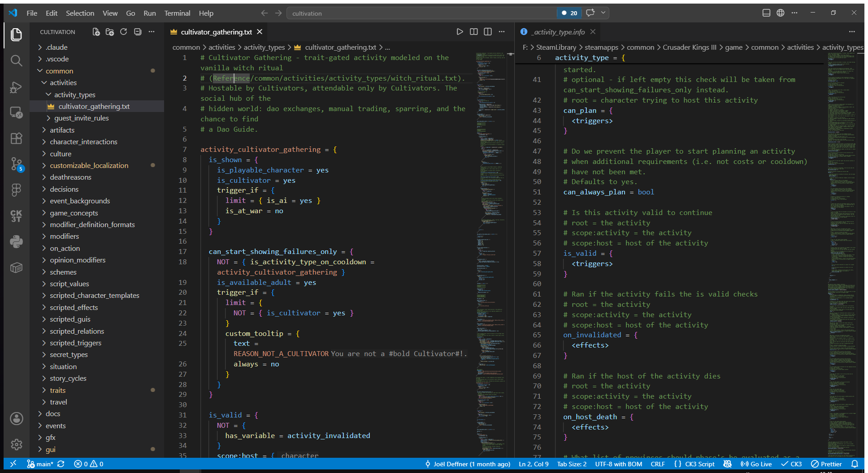Open the Extensions view
868x473 pixels.
point(16,138)
